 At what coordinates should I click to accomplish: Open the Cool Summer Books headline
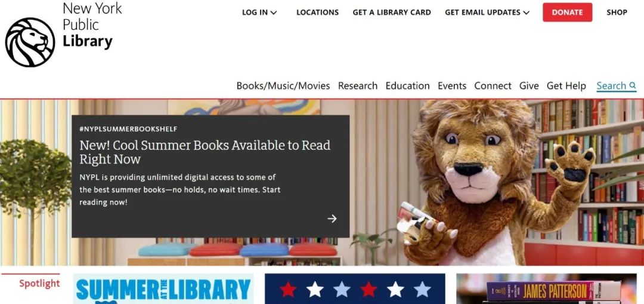[205, 152]
